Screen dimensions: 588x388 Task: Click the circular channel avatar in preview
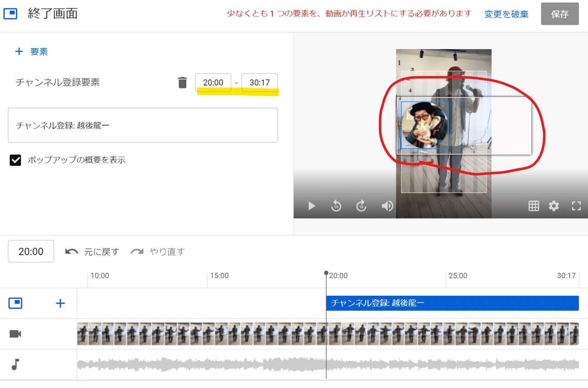point(425,125)
